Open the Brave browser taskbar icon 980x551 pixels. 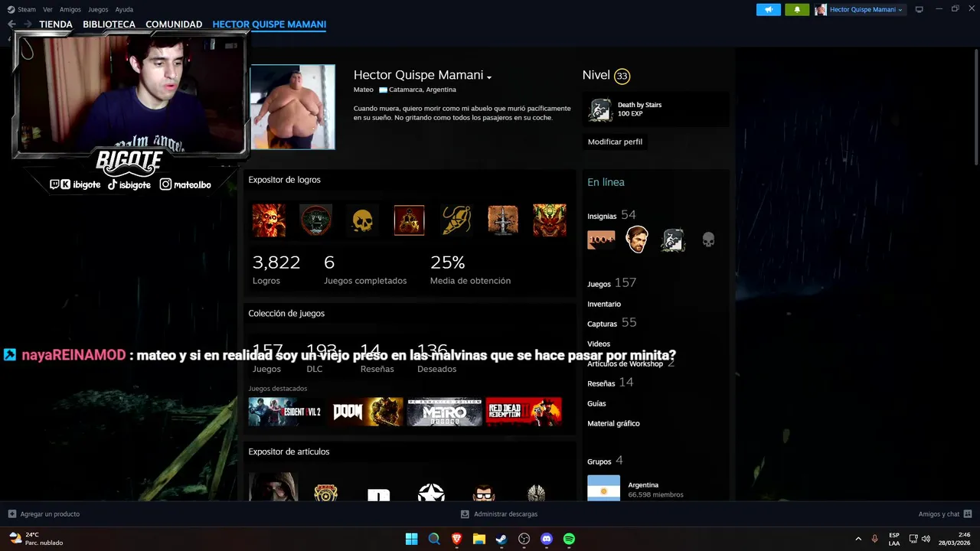click(456, 539)
